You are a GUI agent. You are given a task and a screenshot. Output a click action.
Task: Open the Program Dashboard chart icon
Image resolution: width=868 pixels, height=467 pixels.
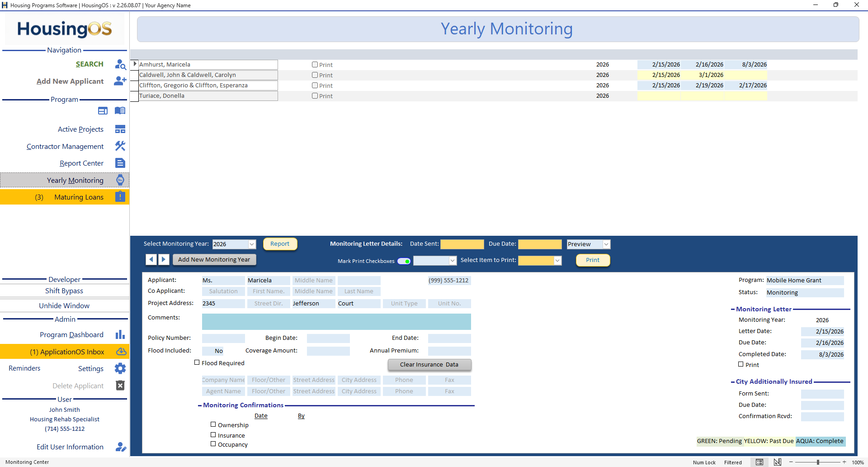click(120, 334)
